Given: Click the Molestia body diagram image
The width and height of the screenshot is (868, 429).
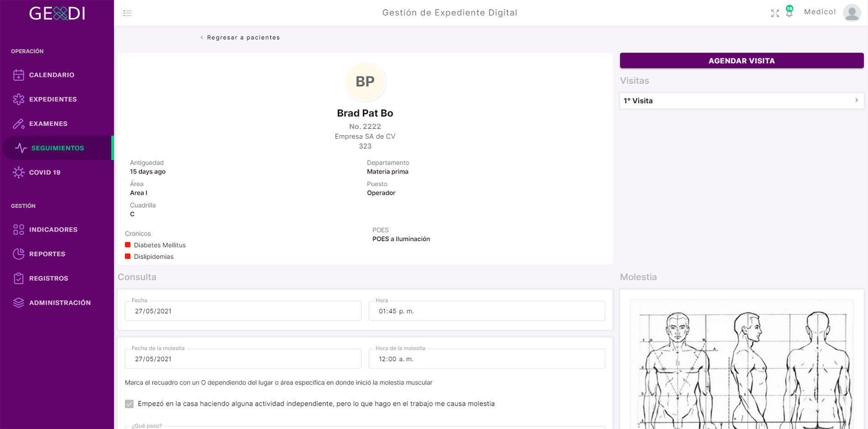Looking at the screenshot, I should 741,365.
